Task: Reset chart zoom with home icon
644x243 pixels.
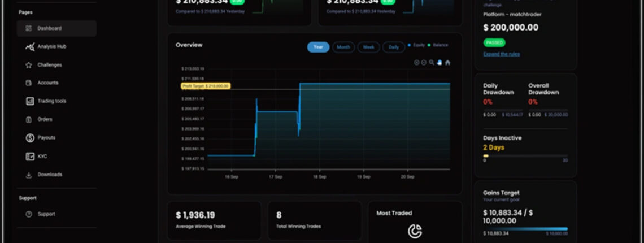Action: (x=447, y=63)
